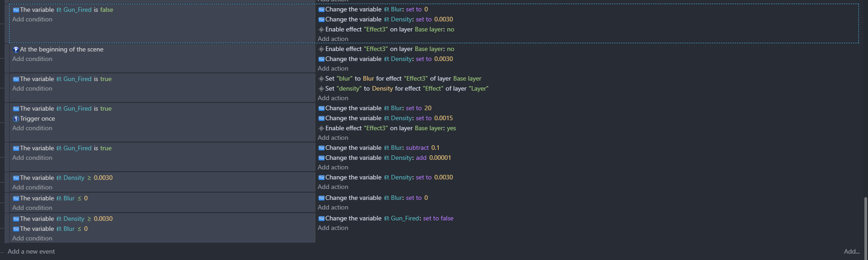
Task: Select 'Blur ≤ 0' condition beside Gun_Fired false action
Action: (x=50, y=229)
